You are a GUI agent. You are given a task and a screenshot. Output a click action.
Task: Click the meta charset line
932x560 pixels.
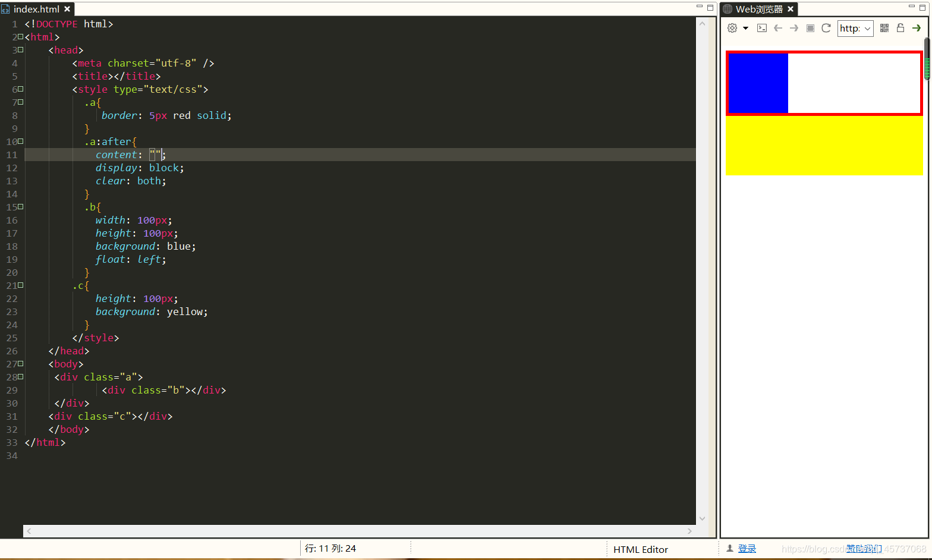143,63
